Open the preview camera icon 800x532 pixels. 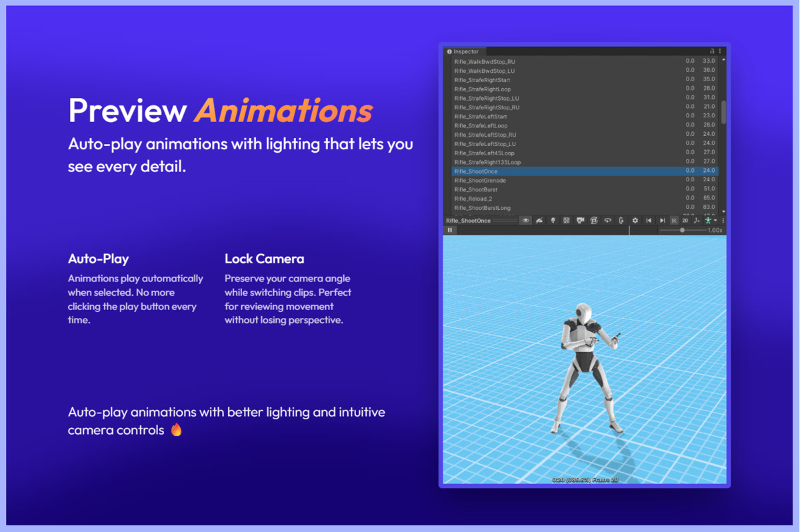point(579,221)
